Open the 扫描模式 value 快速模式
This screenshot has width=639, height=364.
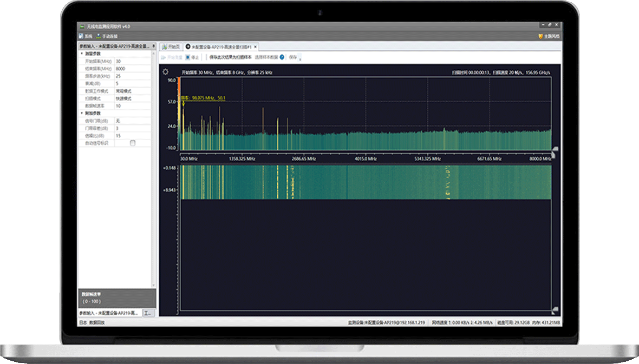133,98
